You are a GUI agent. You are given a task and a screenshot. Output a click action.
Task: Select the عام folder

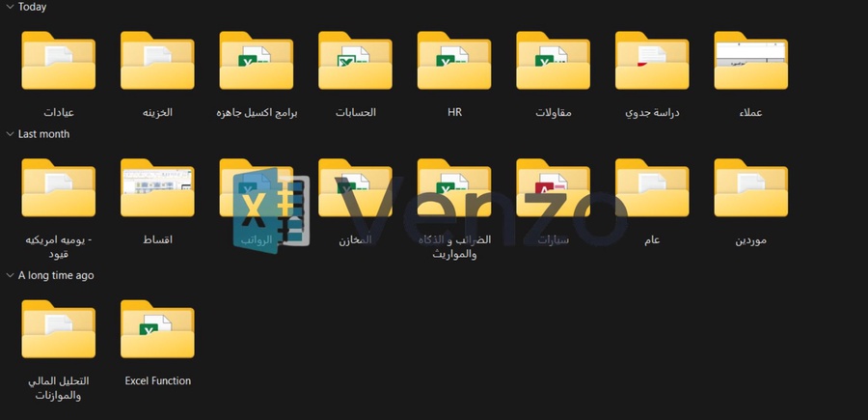pos(652,189)
